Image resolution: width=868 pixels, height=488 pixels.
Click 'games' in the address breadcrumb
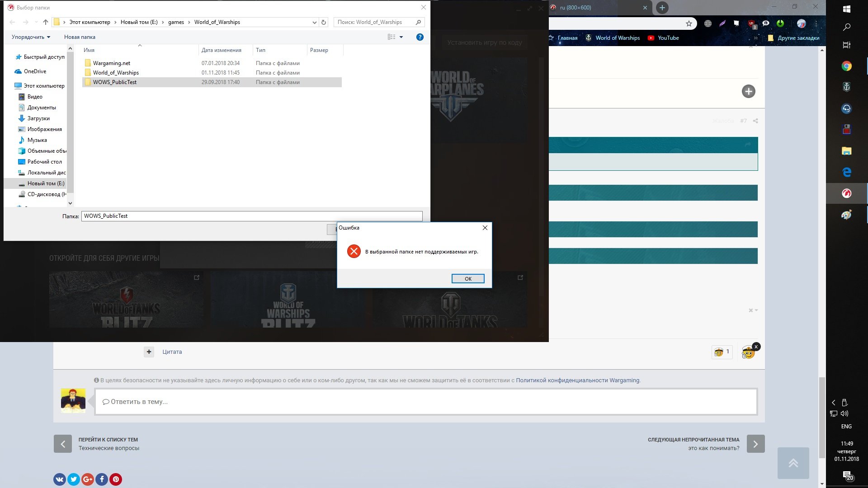tap(176, 22)
